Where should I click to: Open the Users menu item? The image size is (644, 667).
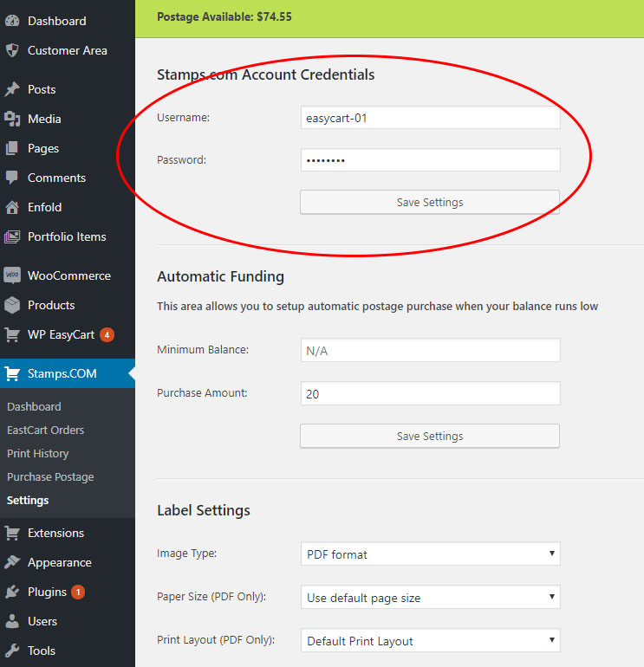(x=42, y=621)
